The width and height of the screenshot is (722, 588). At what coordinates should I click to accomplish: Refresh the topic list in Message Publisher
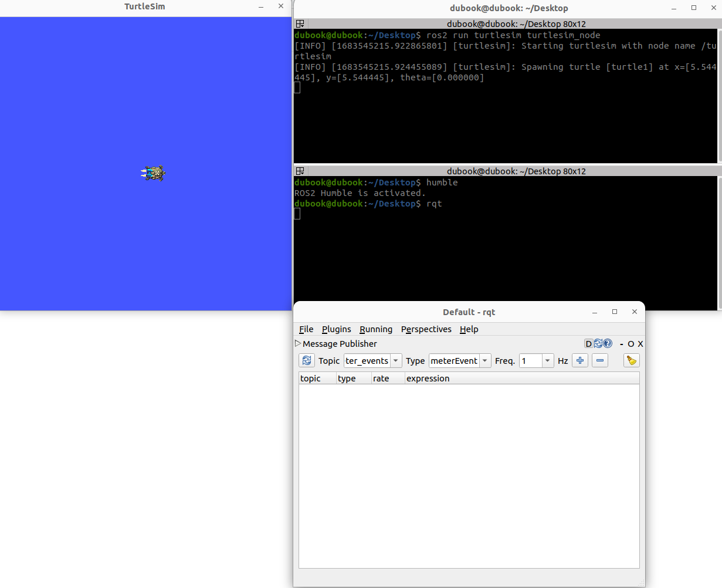click(x=307, y=361)
